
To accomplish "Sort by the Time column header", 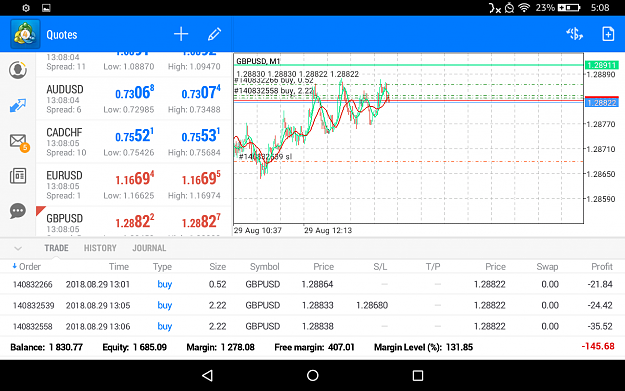I will (x=119, y=267).
